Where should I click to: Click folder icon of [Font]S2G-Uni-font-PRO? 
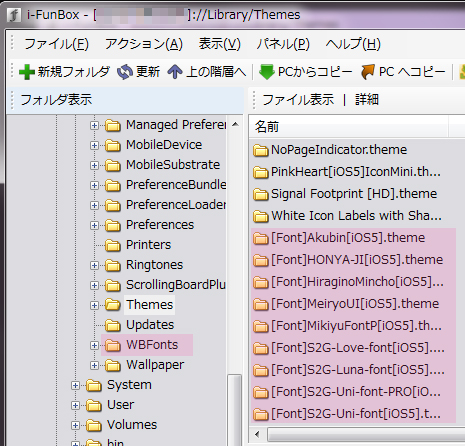[x=261, y=392]
